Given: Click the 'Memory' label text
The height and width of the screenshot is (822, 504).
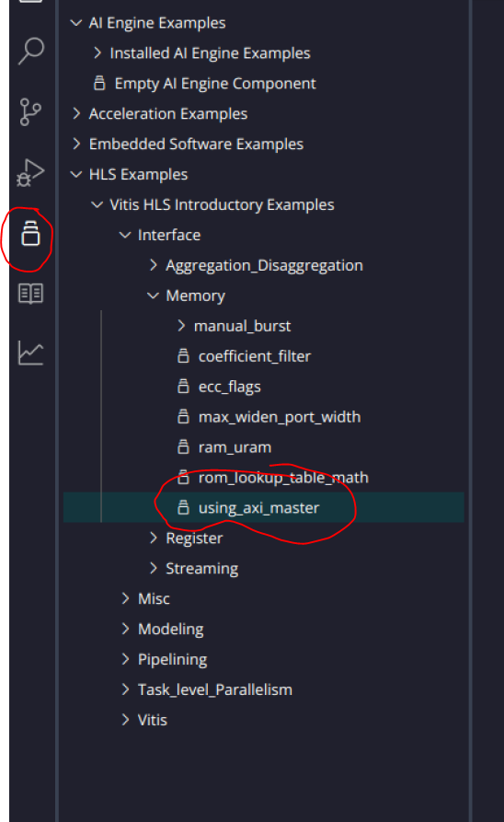Looking at the screenshot, I should coord(195,295).
